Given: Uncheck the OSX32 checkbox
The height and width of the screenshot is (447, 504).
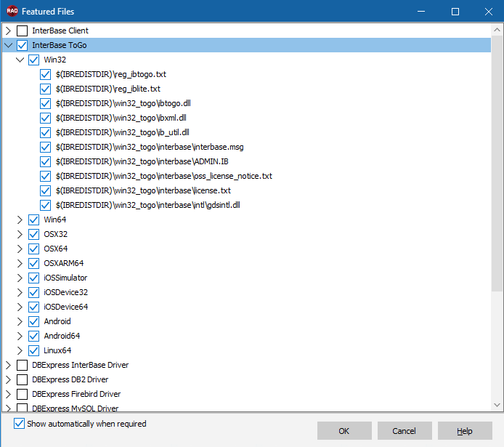Looking at the screenshot, I should (x=33, y=234).
